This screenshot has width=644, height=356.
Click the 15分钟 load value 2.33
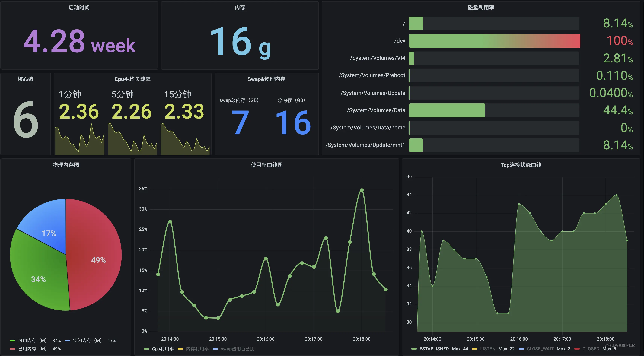click(x=184, y=112)
